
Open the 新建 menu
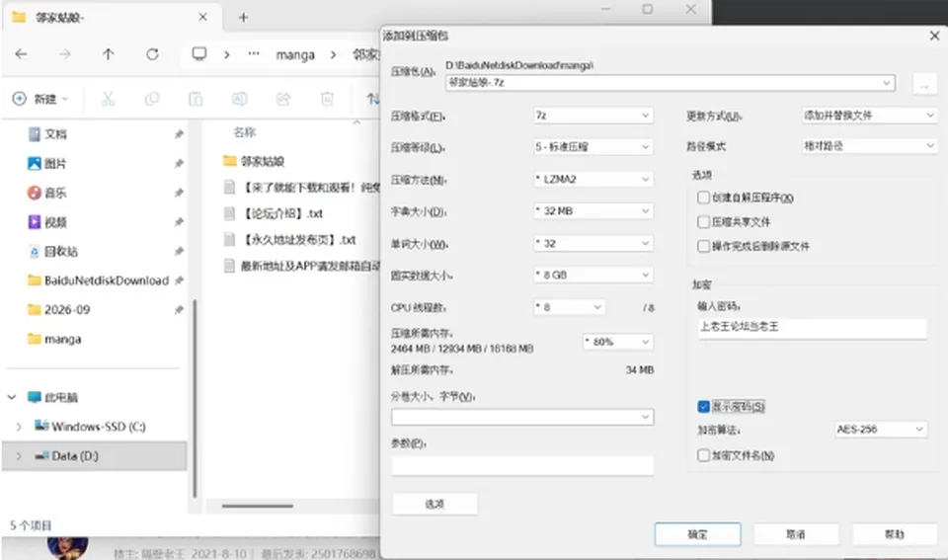(x=40, y=99)
